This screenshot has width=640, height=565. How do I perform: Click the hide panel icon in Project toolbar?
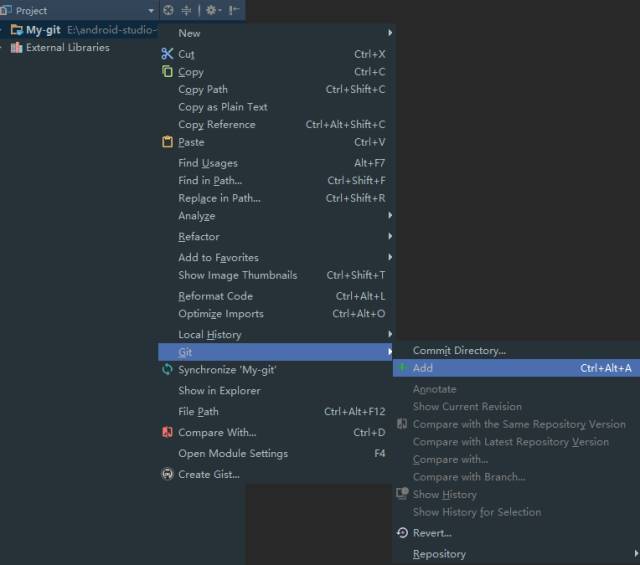[x=233, y=10]
